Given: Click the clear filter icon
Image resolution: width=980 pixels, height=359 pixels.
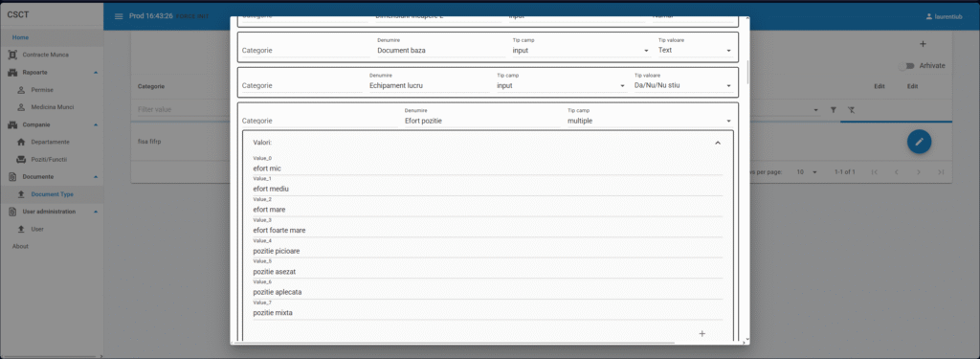Looking at the screenshot, I should point(851,109).
